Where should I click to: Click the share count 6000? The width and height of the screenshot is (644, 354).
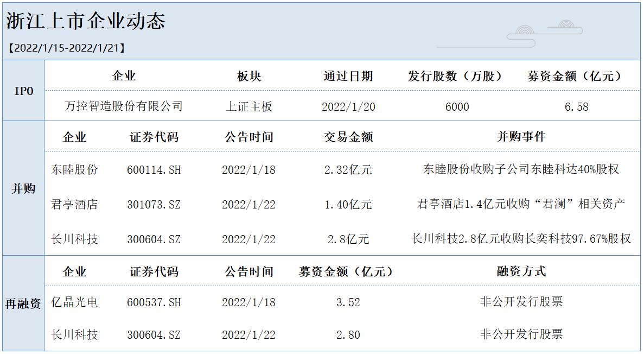457,107
